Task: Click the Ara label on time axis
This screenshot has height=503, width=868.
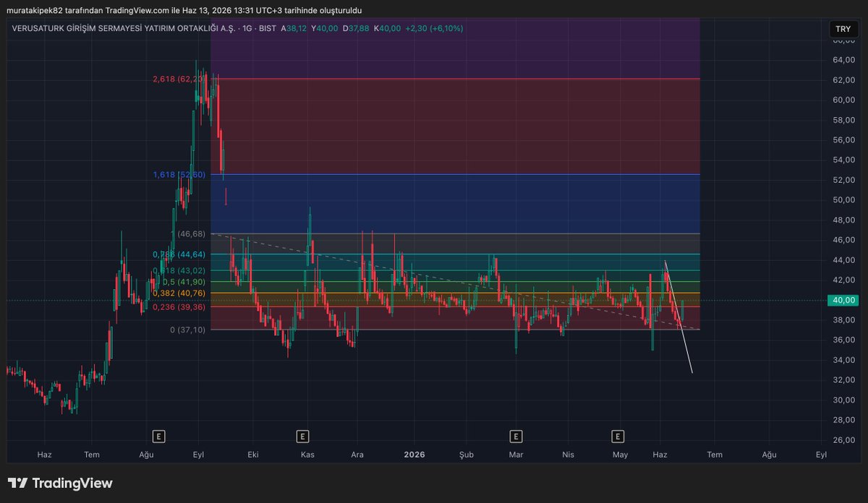Action: [x=357, y=455]
